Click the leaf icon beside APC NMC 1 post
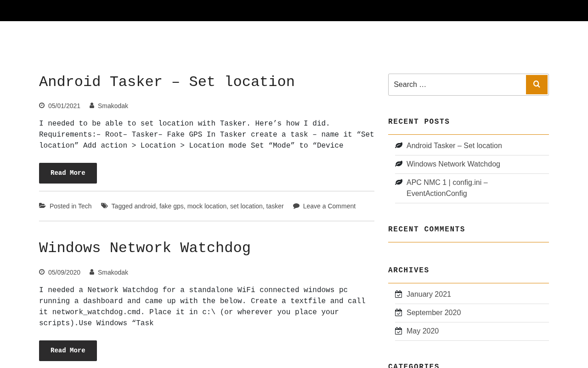Screen dimensions: 588x368 pyautogui.click(x=399, y=182)
